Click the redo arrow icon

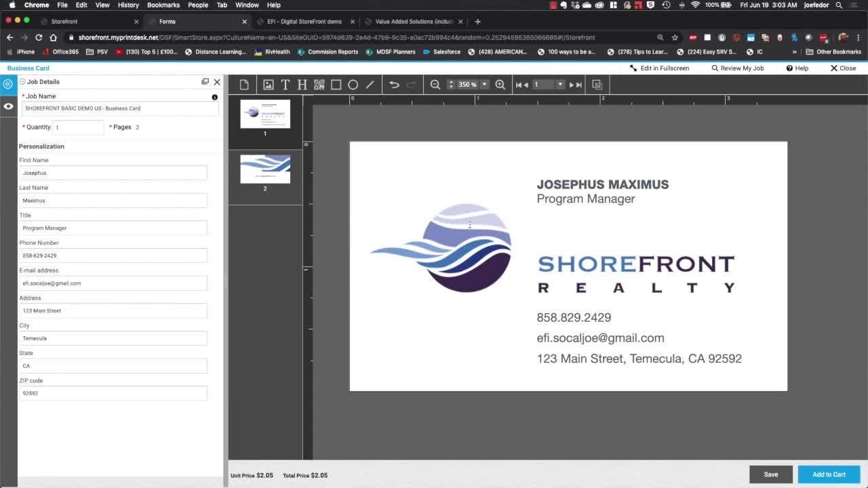click(411, 85)
